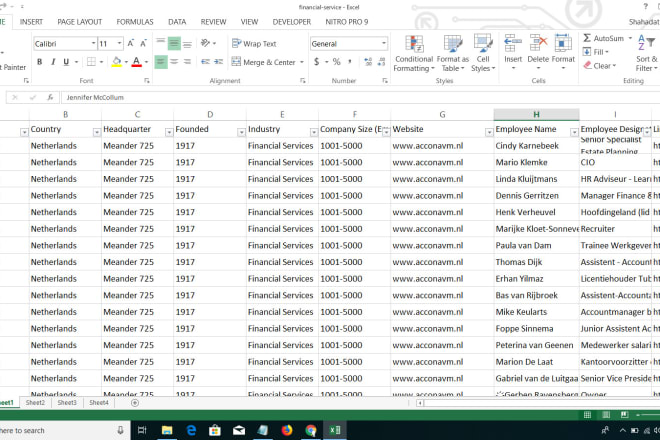
Task: Expand the font color dropdown arrow
Action: pyautogui.click(x=146, y=62)
